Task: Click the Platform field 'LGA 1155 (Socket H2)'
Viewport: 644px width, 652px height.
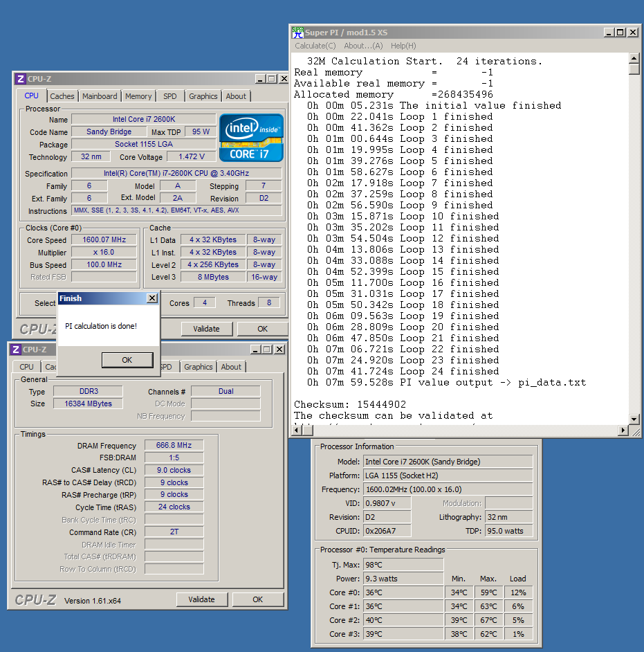Action: pos(448,476)
